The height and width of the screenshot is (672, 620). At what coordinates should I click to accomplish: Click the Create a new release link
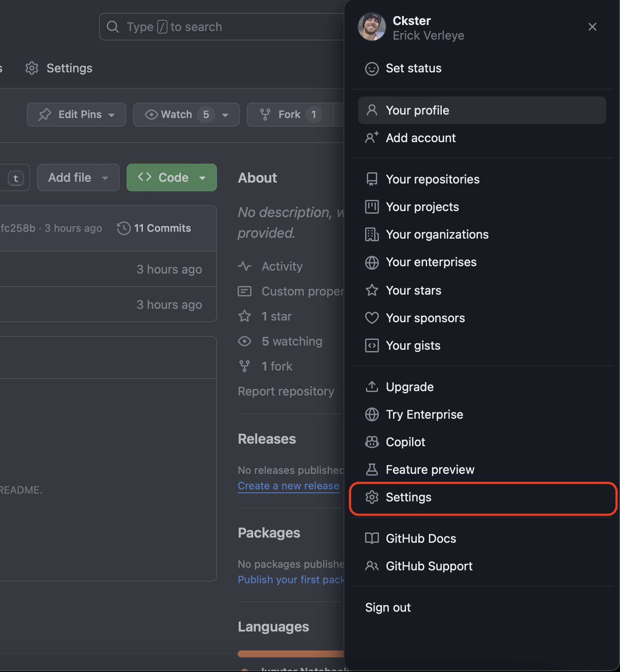click(288, 486)
